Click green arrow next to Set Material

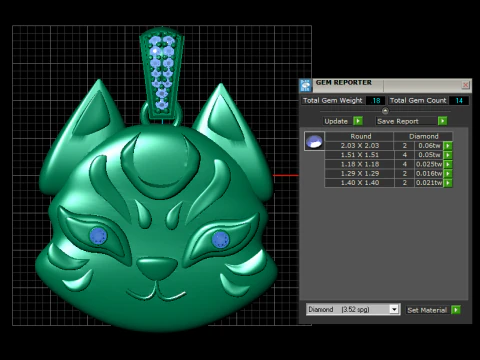(x=456, y=310)
